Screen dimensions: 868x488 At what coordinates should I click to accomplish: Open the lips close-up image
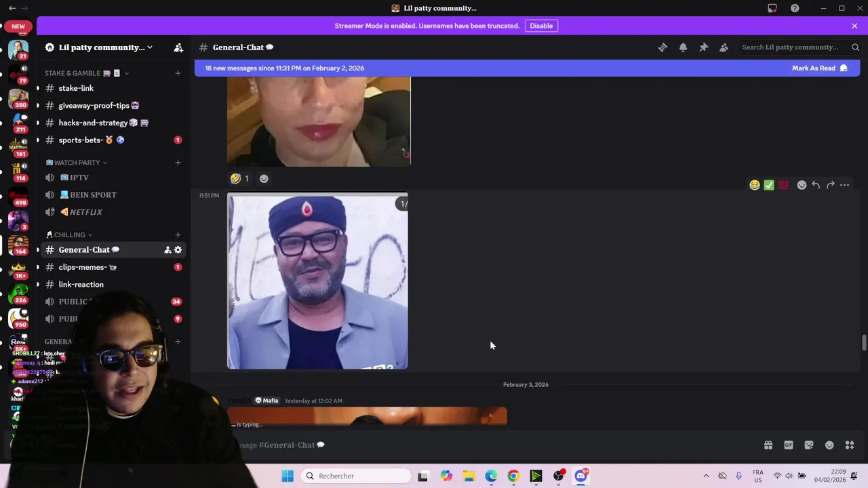click(319, 121)
